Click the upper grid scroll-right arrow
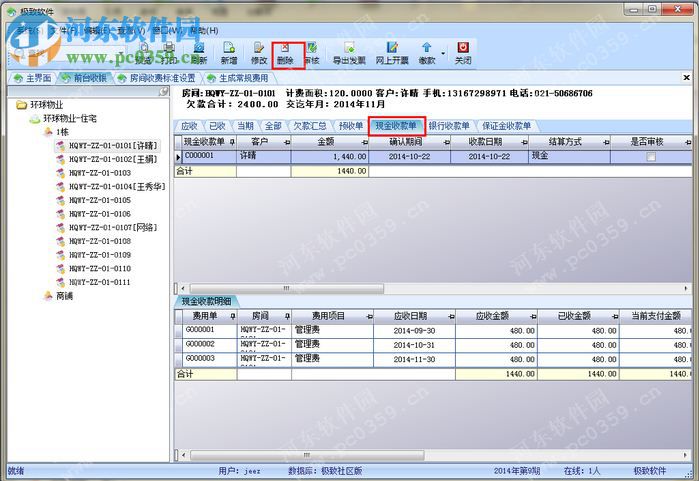Image resolution: width=699 pixels, height=481 pixels. 686,288
